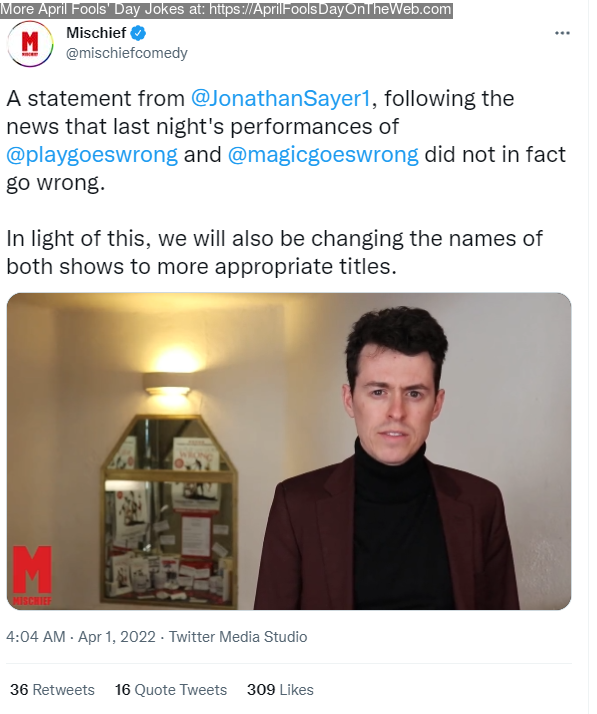Open the three-dot more options menu
Screen dimensions: 597x714
pos(562,33)
